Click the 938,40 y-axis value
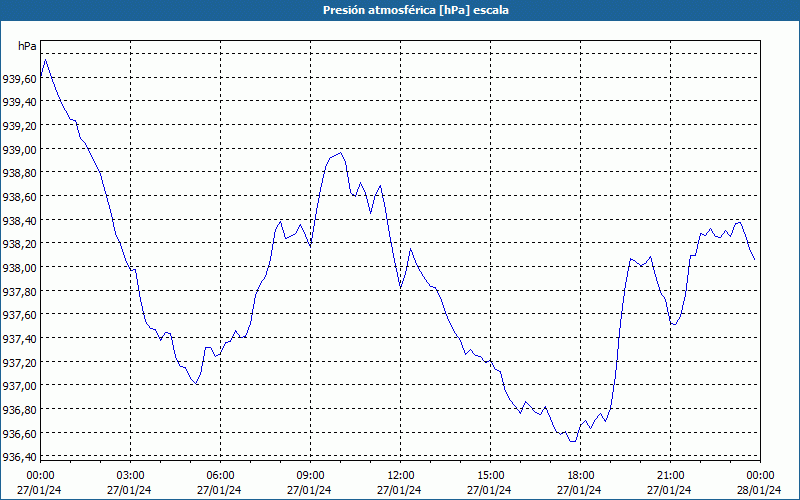The width and height of the screenshot is (800, 500). (x=19, y=220)
